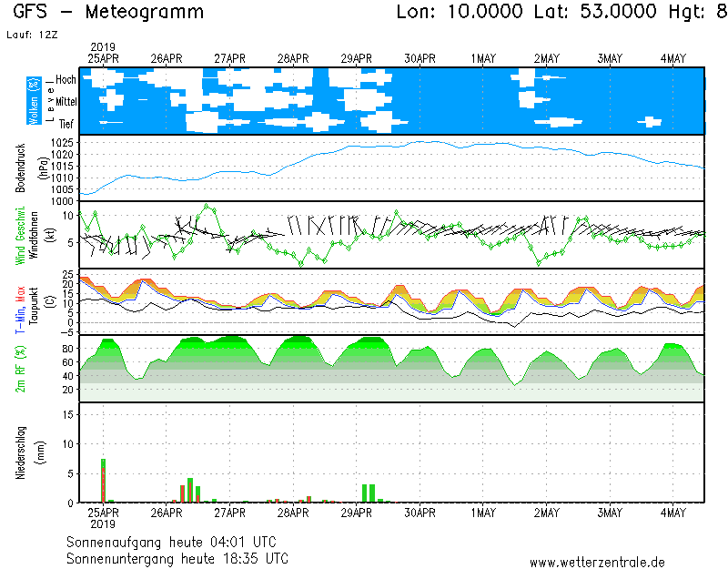Click the 27APR date on the top axis
This screenshot has width=728, height=569.
tap(230, 58)
